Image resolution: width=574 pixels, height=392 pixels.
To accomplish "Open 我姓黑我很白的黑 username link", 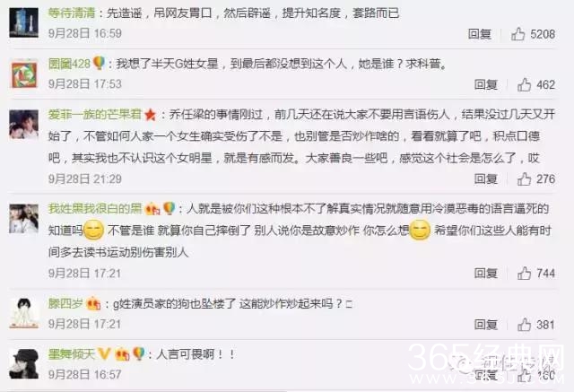I will coord(95,209).
